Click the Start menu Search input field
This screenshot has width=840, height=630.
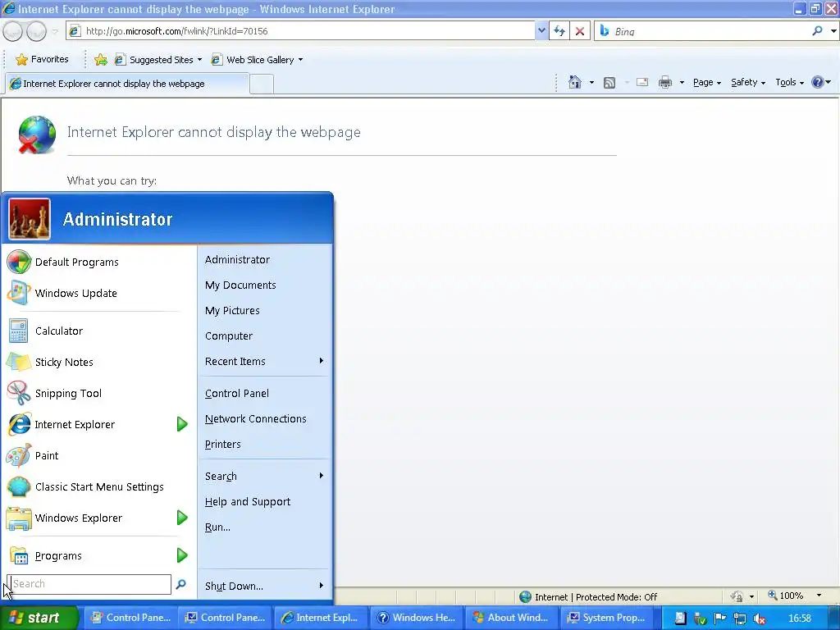tap(89, 584)
